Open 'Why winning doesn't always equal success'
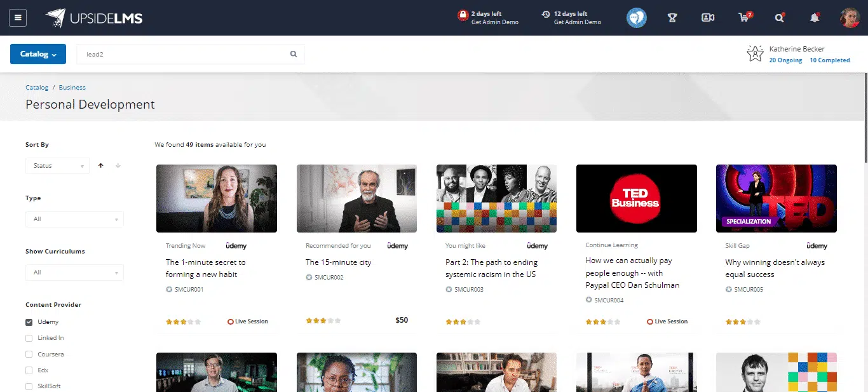This screenshot has height=392, width=868. [x=775, y=268]
